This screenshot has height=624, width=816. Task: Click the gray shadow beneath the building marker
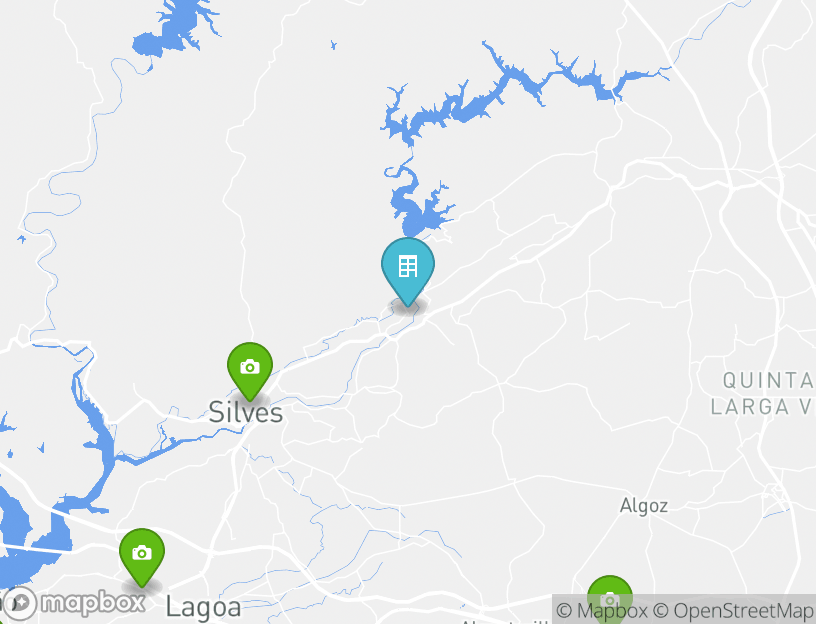click(x=409, y=307)
